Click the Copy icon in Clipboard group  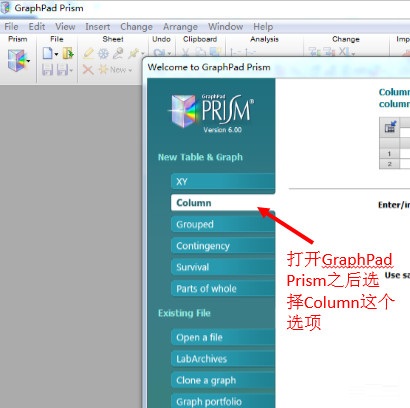(200, 52)
